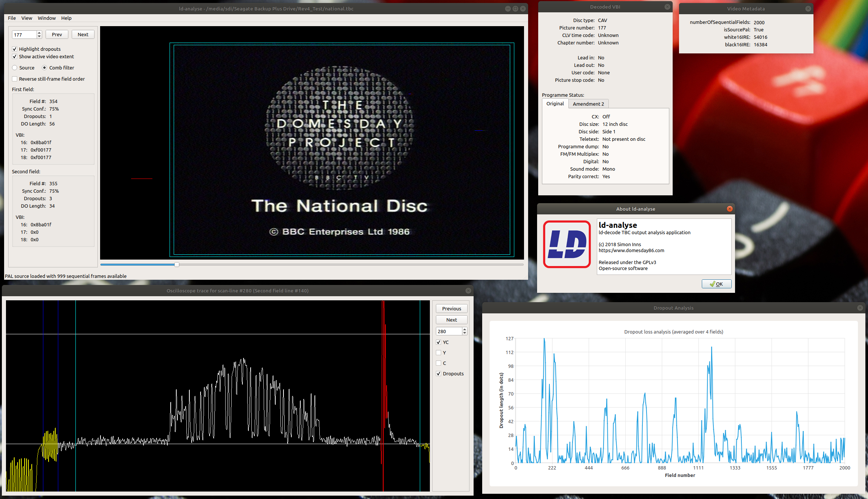868x499 pixels.
Task: Click the LD logo in About dialog
Action: [567, 244]
